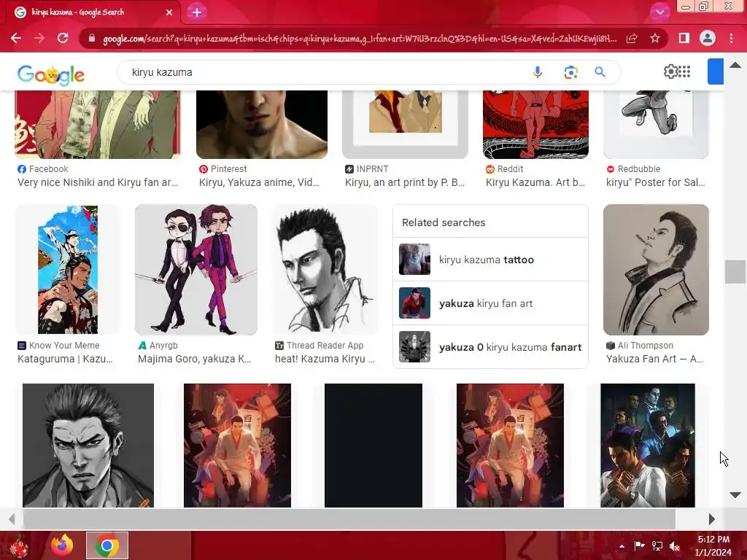Screen dimensions: 747x560
Task: Reload the current page
Action: click(x=63, y=38)
